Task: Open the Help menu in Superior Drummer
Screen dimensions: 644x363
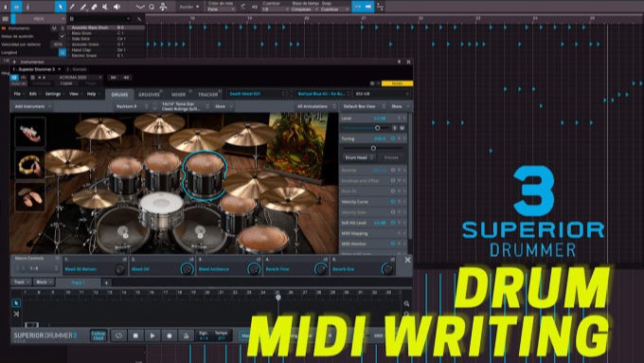Action: coord(92,94)
